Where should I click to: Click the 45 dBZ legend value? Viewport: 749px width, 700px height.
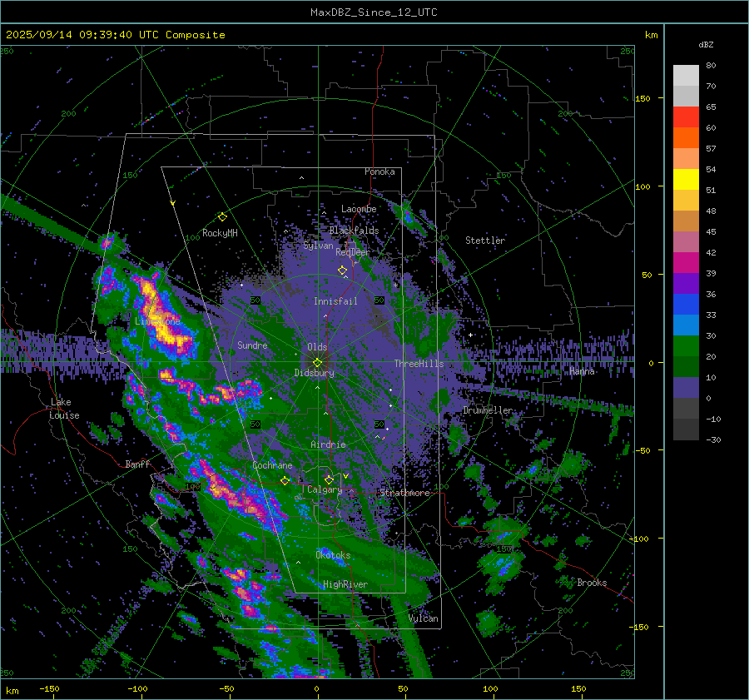click(x=711, y=231)
